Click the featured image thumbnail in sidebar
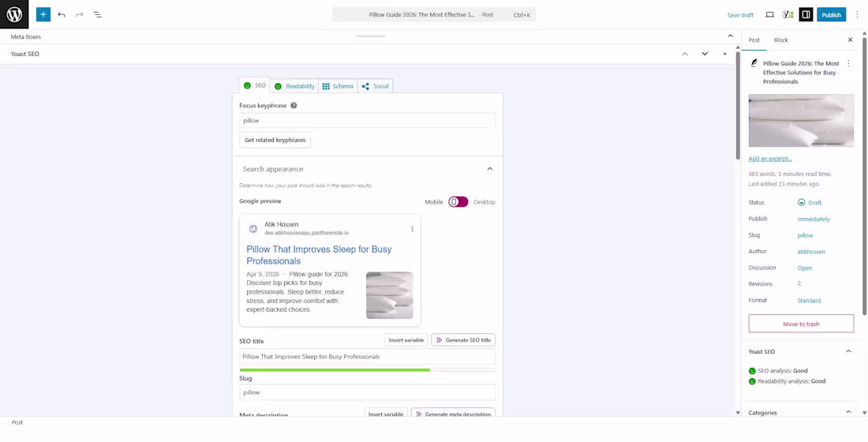 (801, 120)
